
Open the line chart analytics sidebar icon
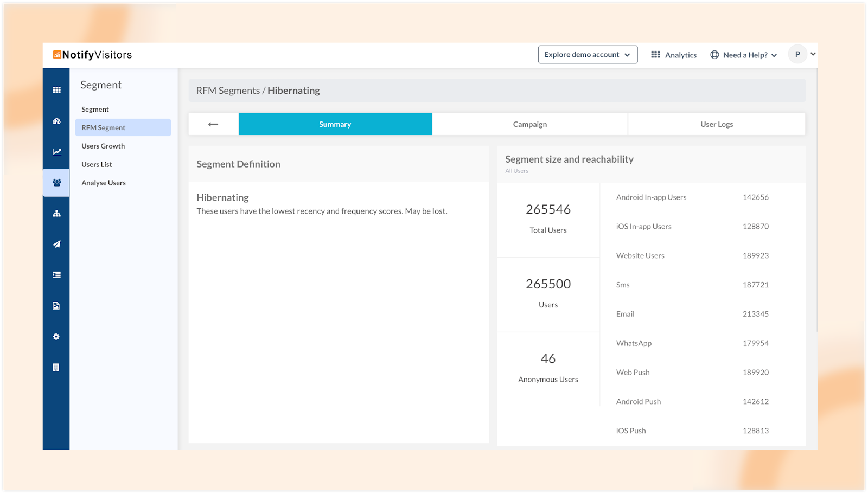56,152
